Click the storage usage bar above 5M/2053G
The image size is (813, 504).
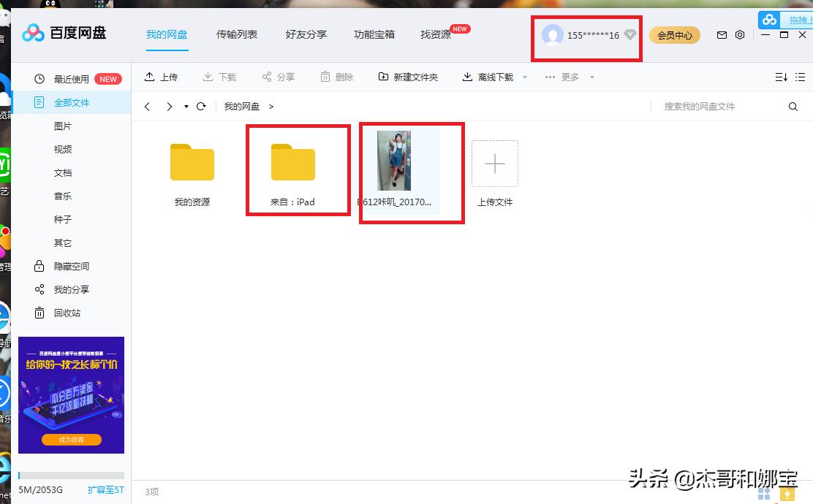coord(71,476)
